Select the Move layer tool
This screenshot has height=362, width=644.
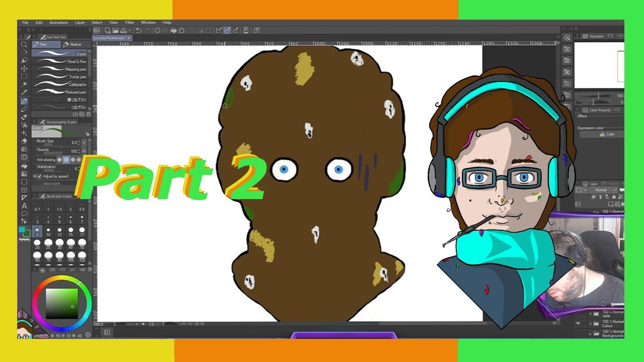coord(24,69)
